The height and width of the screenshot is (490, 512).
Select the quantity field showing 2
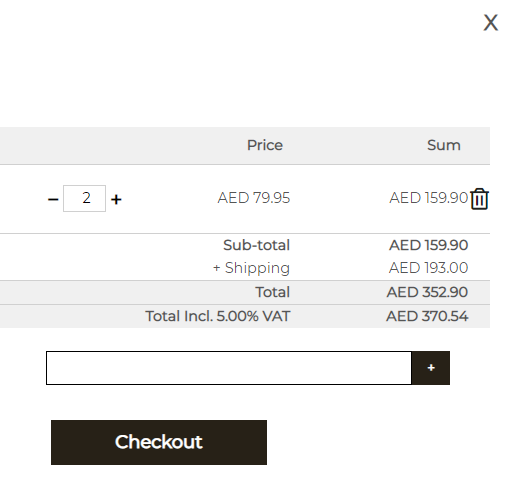[x=84, y=198]
